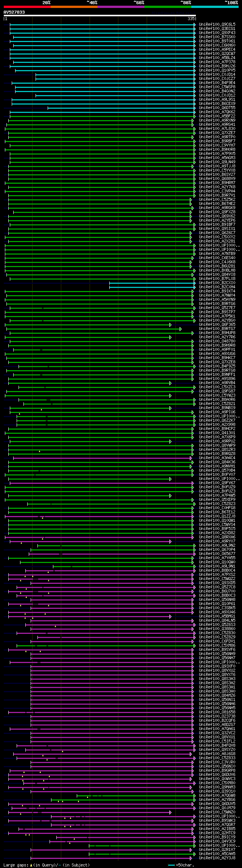Select the UniRef100_Q9FV67 hit label
Viewport: 242px width, 868px height.
(x=217, y=483)
